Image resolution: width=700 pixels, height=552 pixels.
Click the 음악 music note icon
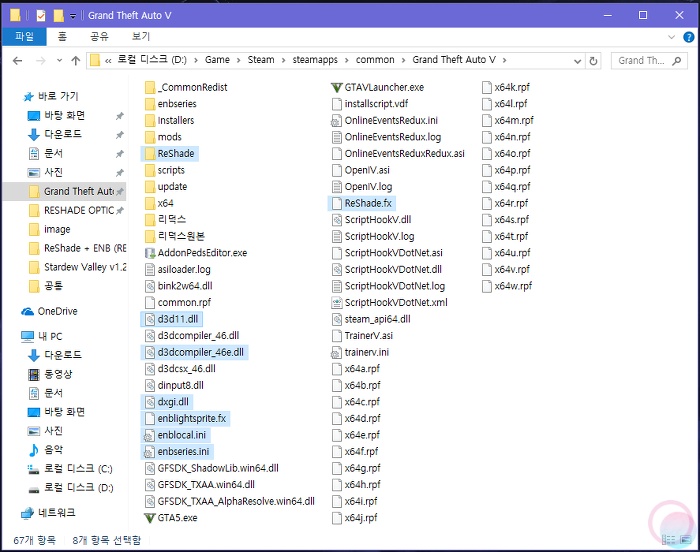[33, 450]
